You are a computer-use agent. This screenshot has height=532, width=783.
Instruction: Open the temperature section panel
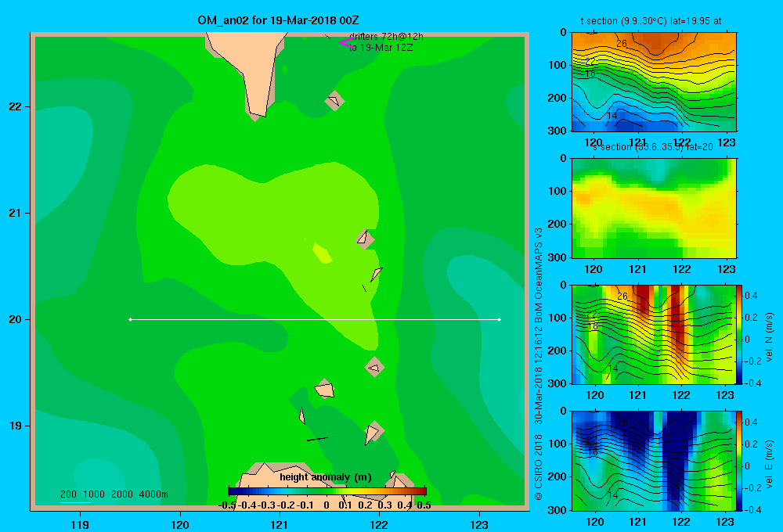click(x=654, y=82)
